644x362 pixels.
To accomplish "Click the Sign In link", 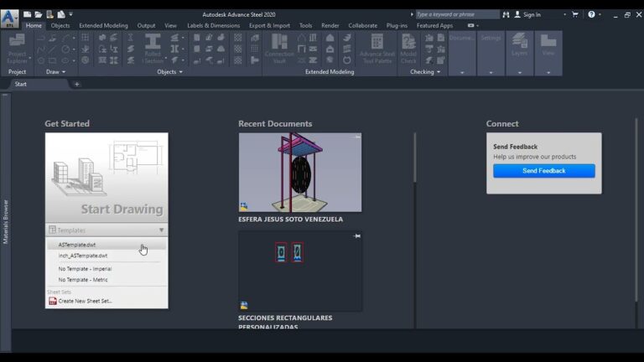I will coord(532,14).
